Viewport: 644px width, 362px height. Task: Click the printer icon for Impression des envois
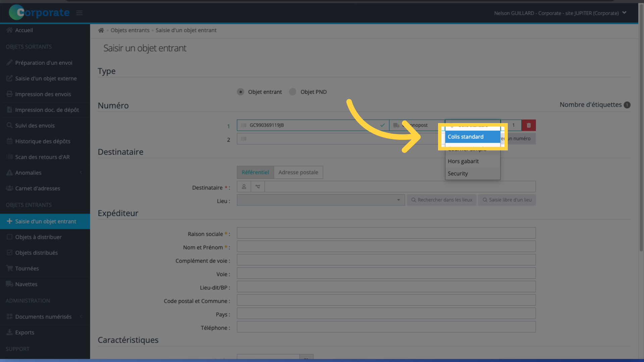click(9, 94)
